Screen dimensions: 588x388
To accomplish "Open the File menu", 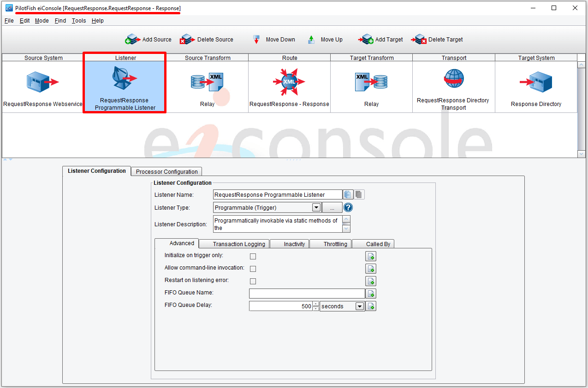I will point(9,21).
